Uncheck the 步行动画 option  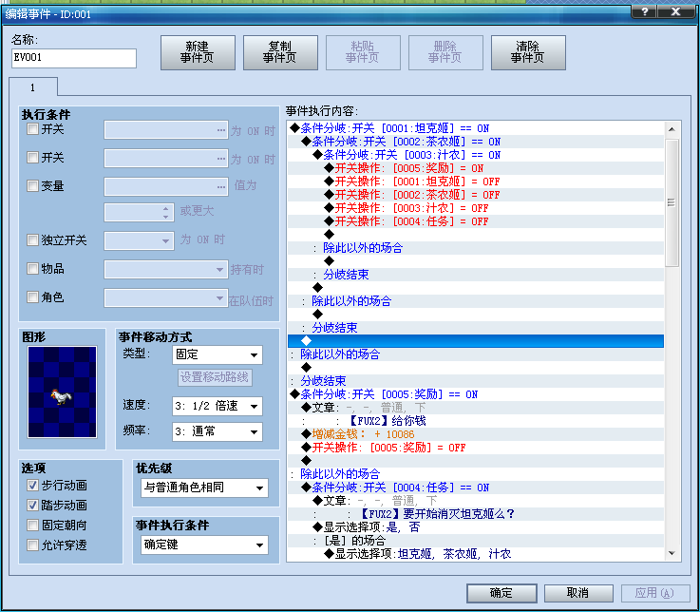tap(32, 485)
